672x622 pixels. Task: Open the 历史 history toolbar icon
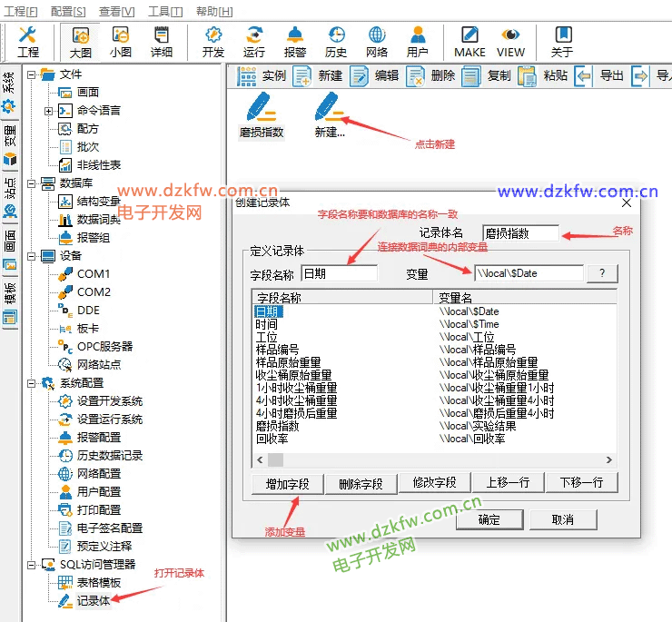336,42
